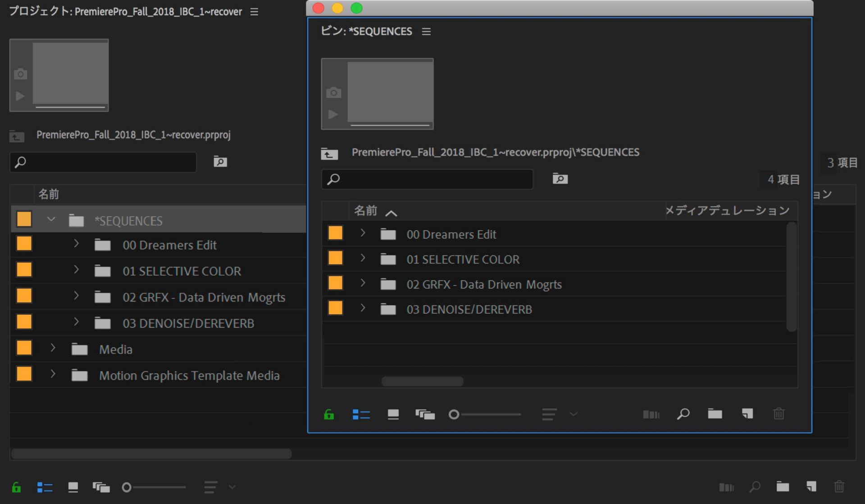
Task: Create a new bin in SEQUENCES bin window
Action: [x=715, y=413]
